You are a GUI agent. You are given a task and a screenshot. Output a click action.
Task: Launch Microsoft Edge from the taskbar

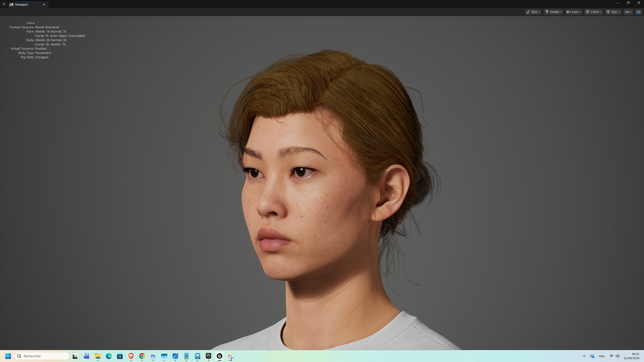tap(109, 356)
